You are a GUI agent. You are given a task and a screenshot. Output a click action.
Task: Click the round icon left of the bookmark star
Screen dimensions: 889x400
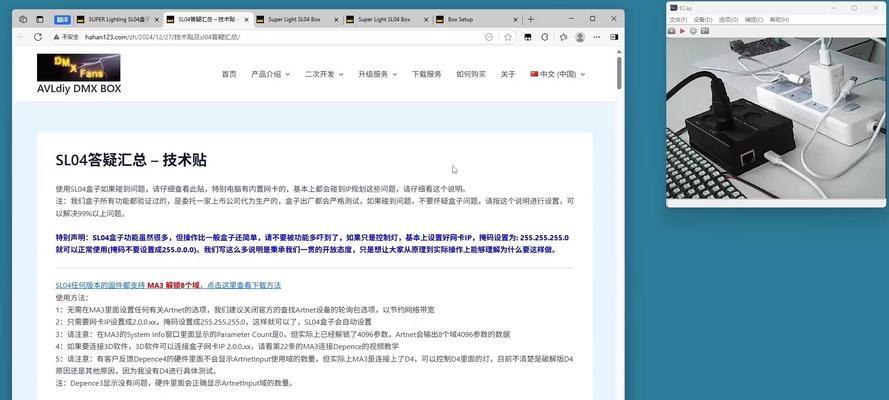click(489, 37)
